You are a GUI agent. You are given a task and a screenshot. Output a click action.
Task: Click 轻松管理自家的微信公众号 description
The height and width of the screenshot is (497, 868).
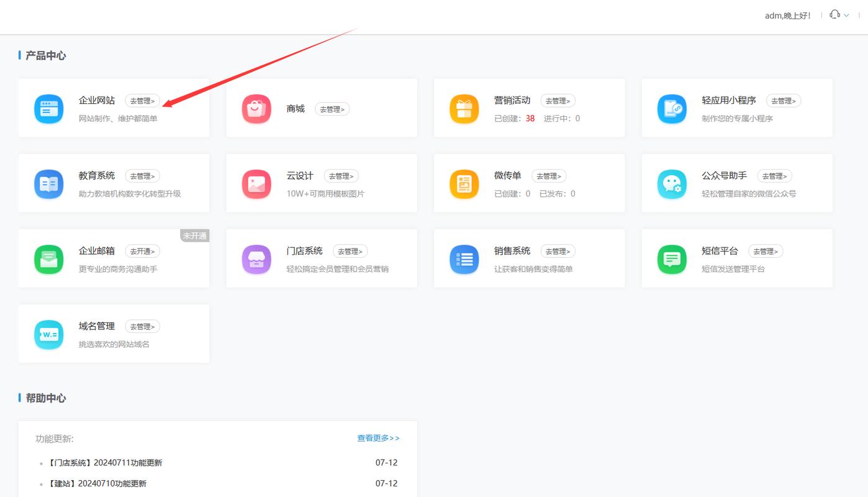[749, 193]
